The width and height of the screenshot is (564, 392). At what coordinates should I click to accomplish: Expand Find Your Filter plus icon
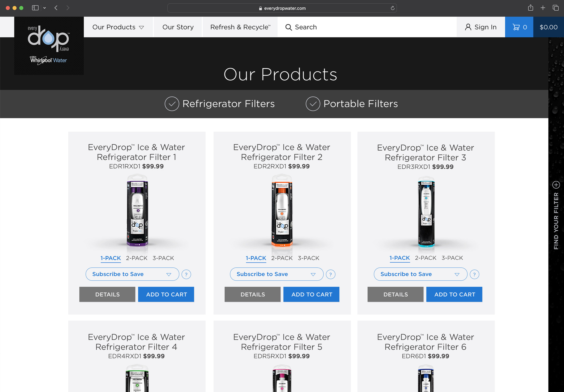click(x=556, y=185)
